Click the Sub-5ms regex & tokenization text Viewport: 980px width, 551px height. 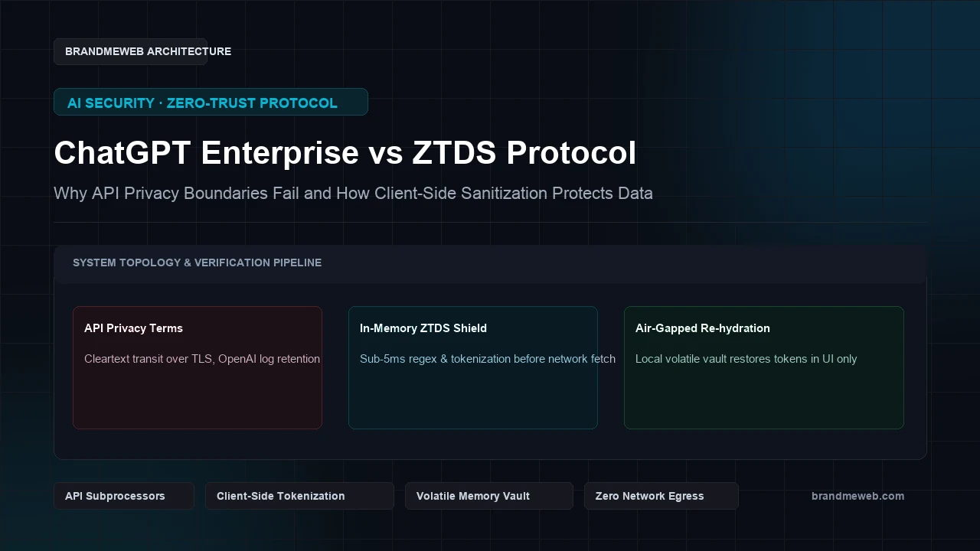click(x=488, y=359)
